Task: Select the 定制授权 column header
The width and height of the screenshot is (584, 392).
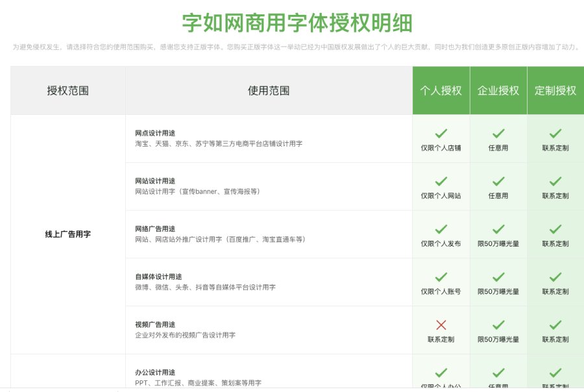Action: (x=555, y=91)
